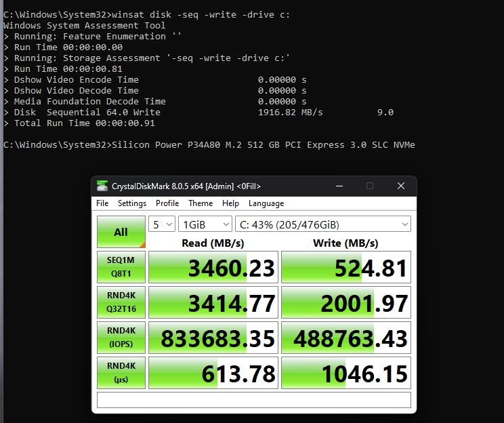Click the Media Foundation Decode Time line
Image resolution: width=504 pixels, height=423 pixels.
point(155,101)
